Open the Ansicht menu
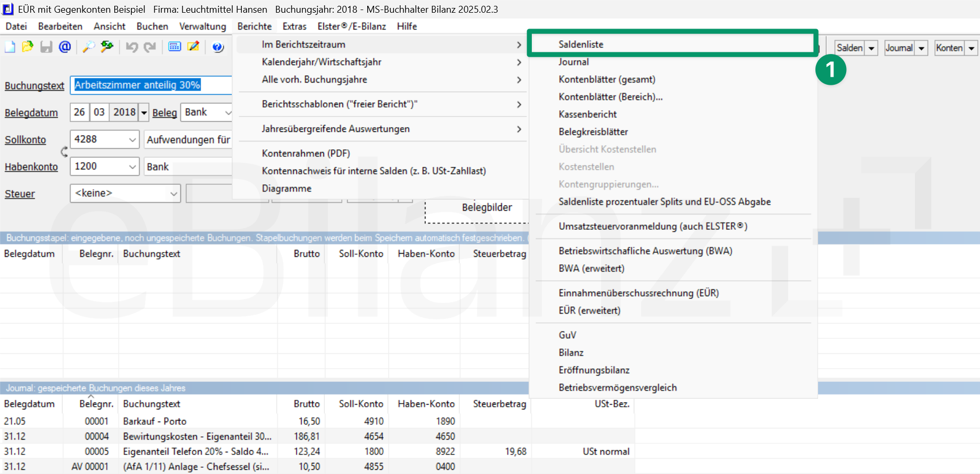The width and height of the screenshot is (980, 474). (x=110, y=26)
